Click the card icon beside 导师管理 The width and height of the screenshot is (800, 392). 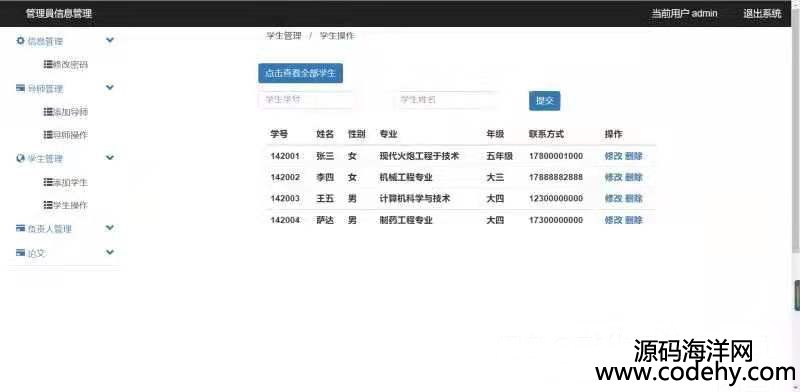[20, 88]
